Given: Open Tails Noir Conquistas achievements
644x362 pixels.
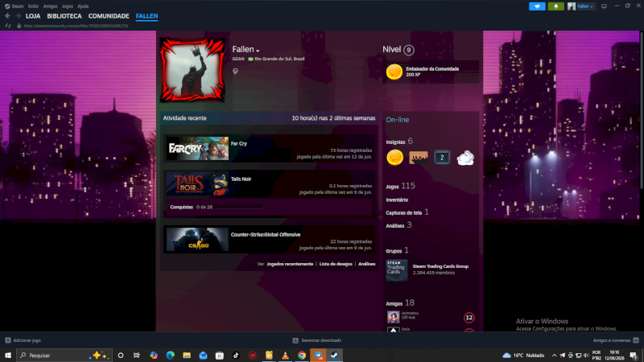Looking at the screenshot, I should tap(182, 208).
